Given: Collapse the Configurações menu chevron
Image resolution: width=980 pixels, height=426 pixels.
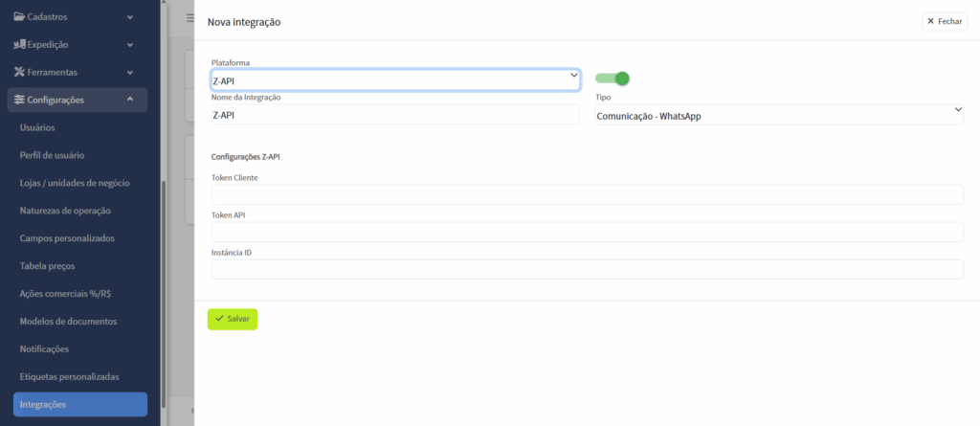Looking at the screenshot, I should pos(129,100).
